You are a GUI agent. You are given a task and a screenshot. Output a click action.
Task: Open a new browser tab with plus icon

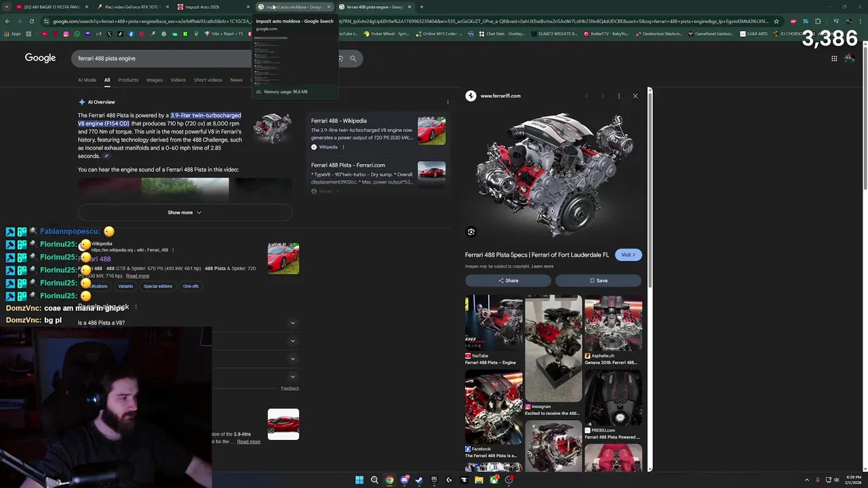pyautogui.click(x=421, y=7)
